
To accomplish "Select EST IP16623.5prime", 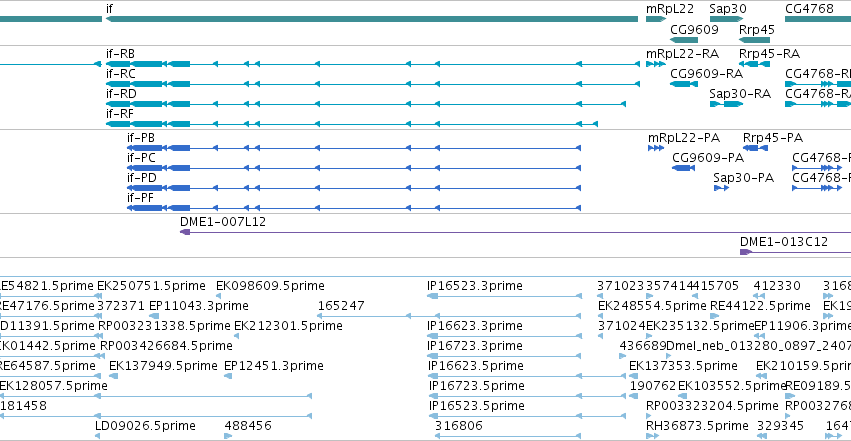I will tap(476, 366).
